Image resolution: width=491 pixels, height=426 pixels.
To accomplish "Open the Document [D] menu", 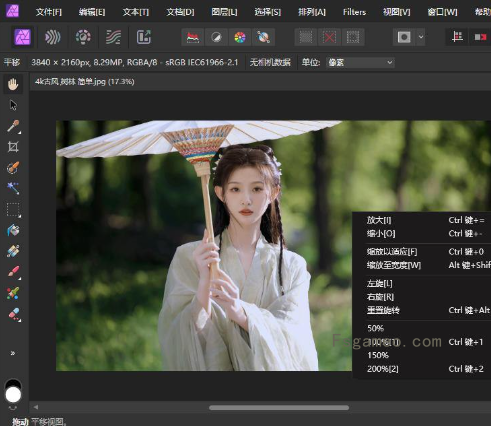I will (x=180, y=12).
